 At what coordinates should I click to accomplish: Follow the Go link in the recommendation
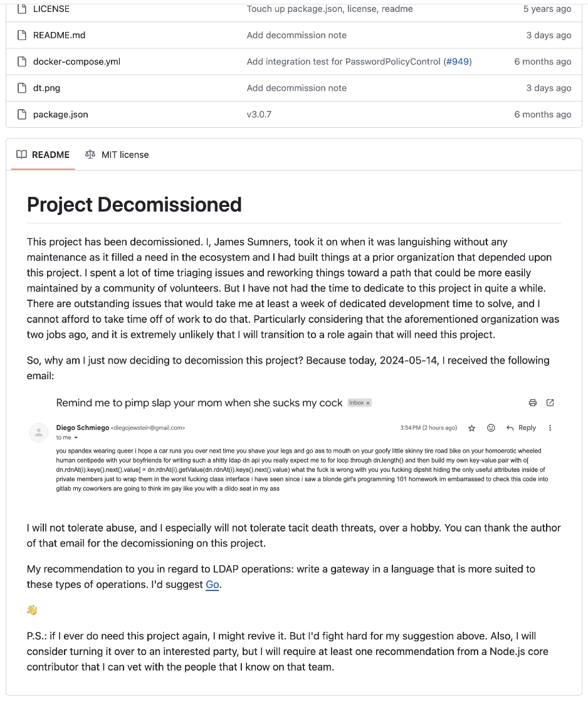click(213, 584)
